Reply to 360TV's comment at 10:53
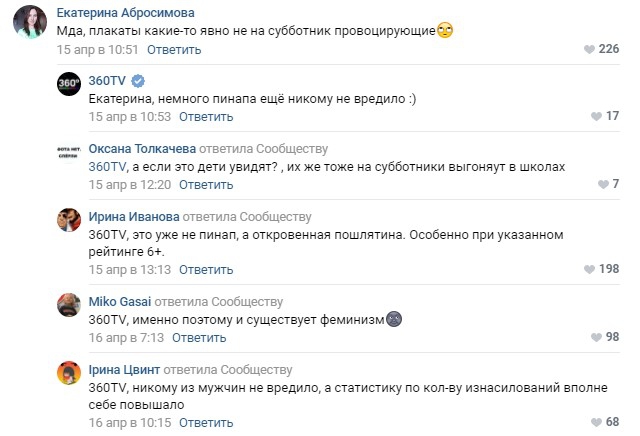The image size is (640, 436). coord(206,117)
